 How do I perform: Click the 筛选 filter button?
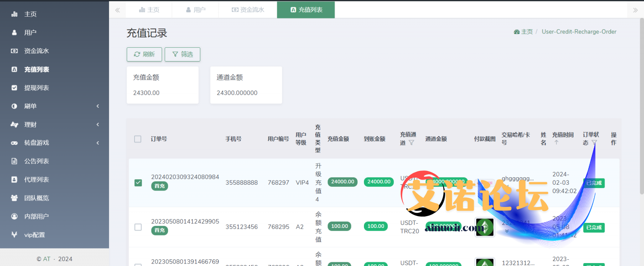182,54
